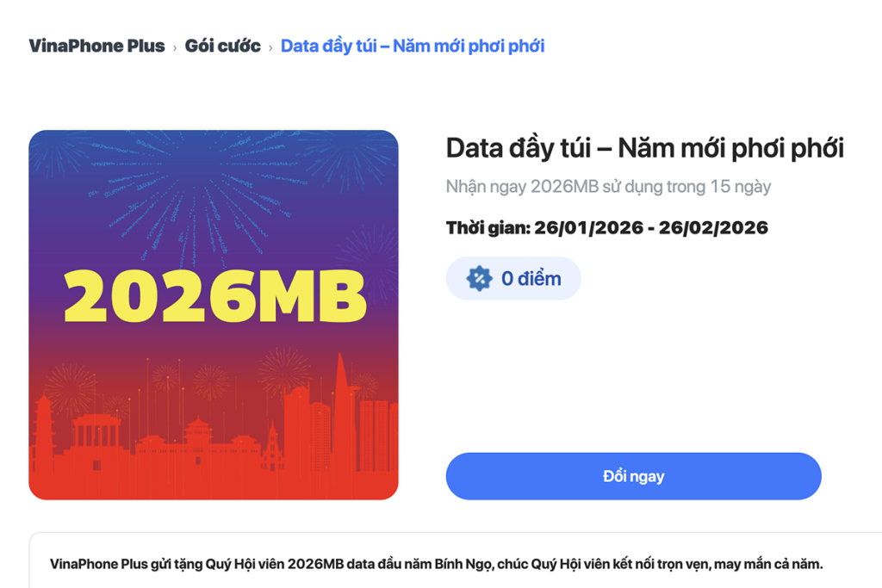This screenshot has height=588, width=882.
Task: Select the 0 điểm points pill
Action: coord(512,277)
